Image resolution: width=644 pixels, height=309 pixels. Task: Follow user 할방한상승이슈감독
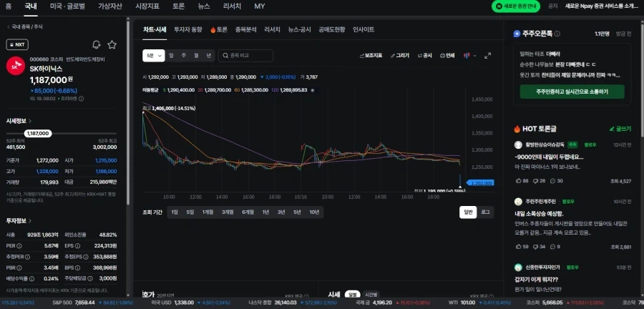(x=589, y=144)
